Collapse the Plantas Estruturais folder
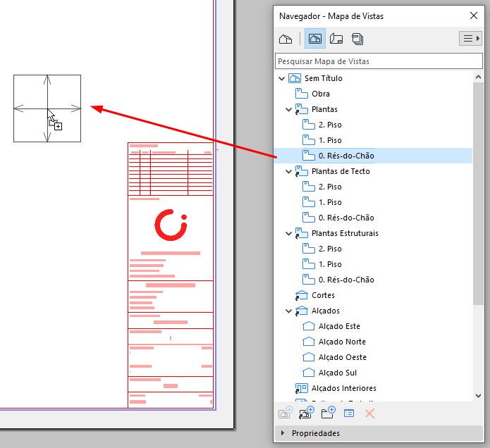Viewport: 490px width, 448px height. tap(288, 234)
